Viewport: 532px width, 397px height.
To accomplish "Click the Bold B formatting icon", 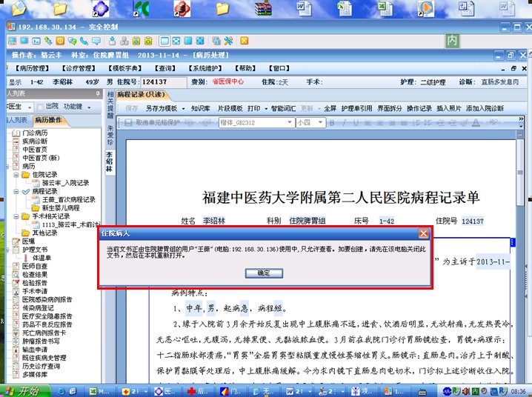I will 332,123.
